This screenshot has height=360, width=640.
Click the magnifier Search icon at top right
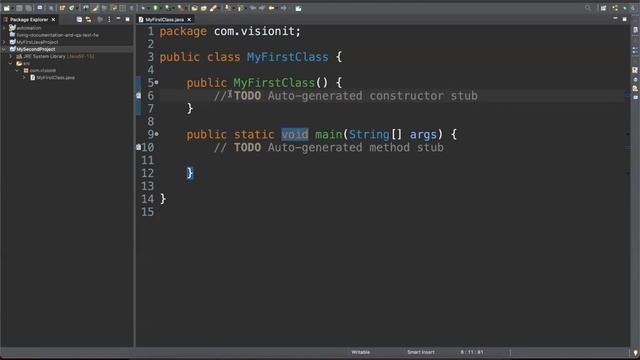588,8
